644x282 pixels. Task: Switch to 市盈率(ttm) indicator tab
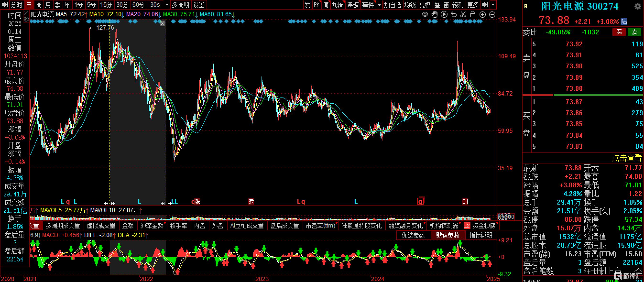pyautogui.click(x=321, y=226)
